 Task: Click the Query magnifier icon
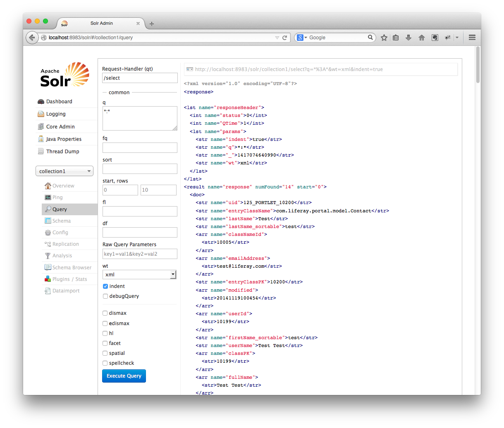(x=48, y=209)
